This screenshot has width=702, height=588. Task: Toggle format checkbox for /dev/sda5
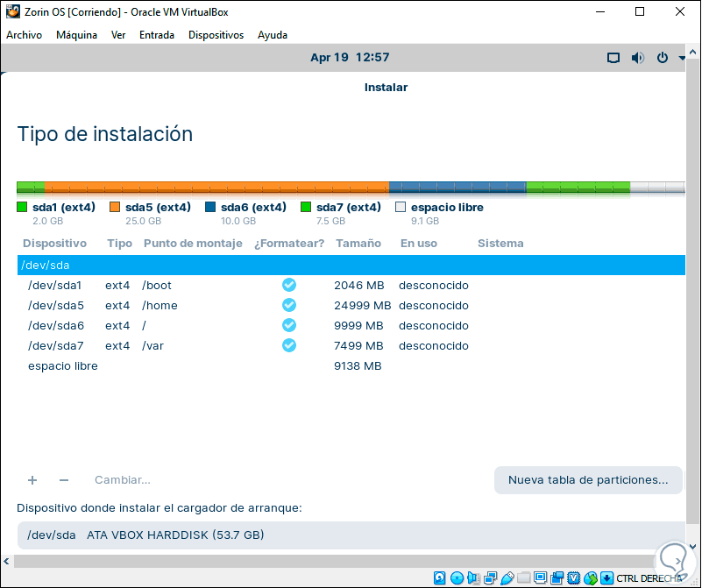(x=288, y=305)
